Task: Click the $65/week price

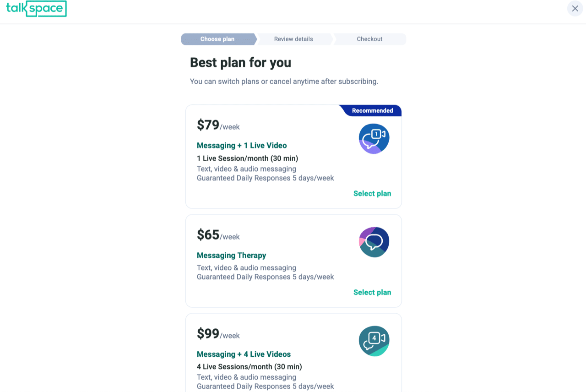Action: 218,235
